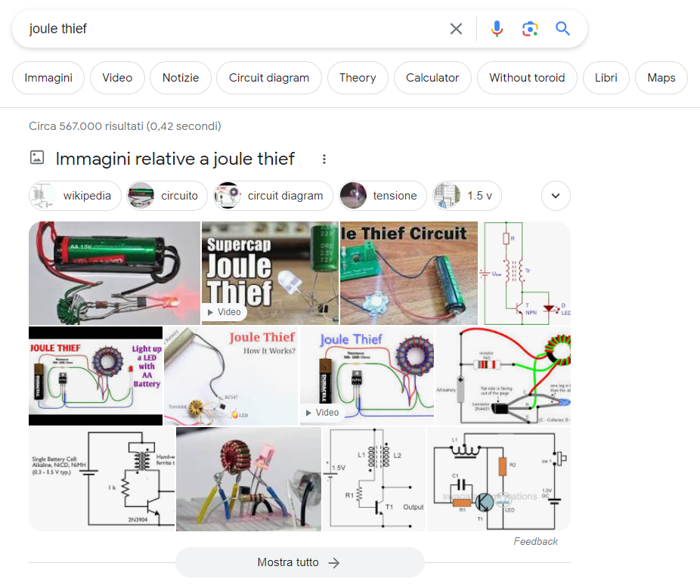Clear the search box text

[x=456, y=29]
